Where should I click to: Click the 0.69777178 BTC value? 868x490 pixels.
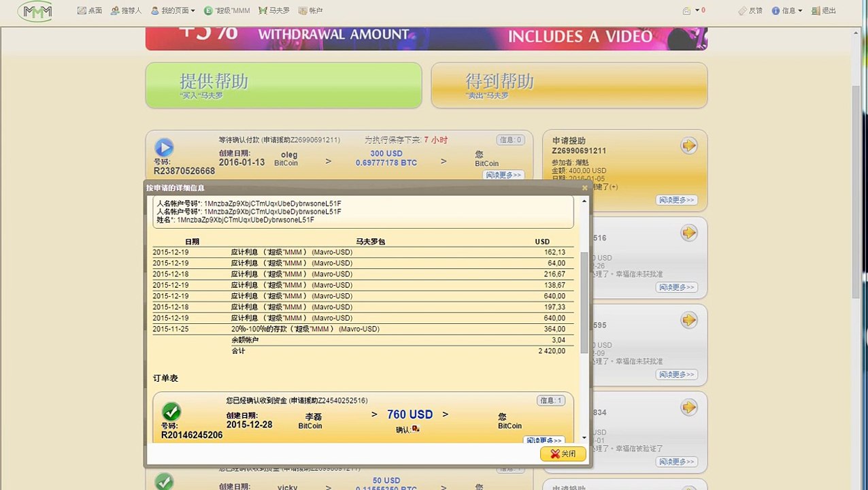point(386,163)
